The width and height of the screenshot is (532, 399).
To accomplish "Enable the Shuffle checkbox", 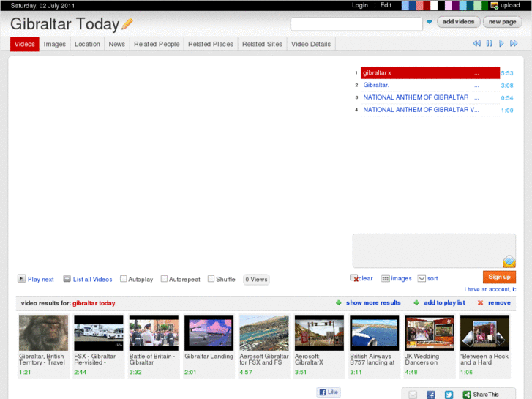I will click(211, 278).
